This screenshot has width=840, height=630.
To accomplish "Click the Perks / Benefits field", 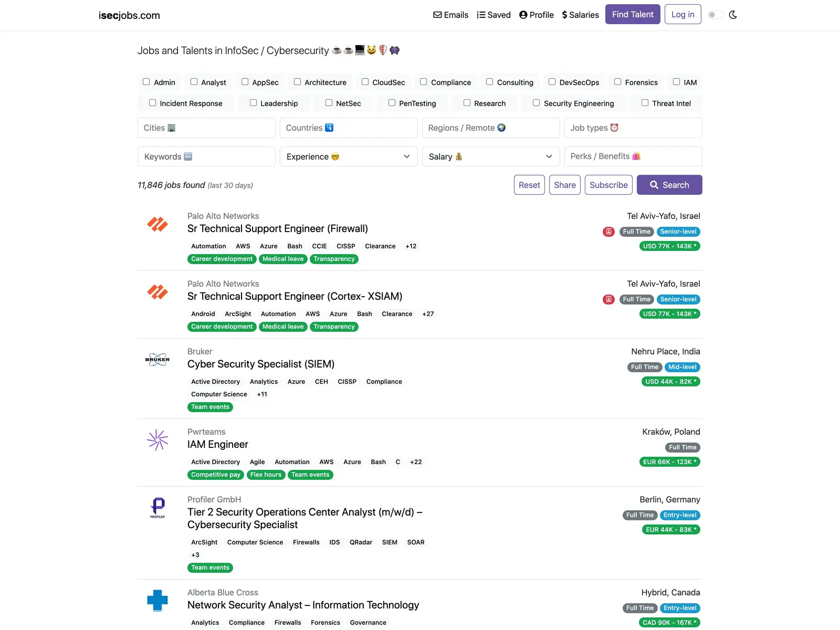I will (633, 156).
